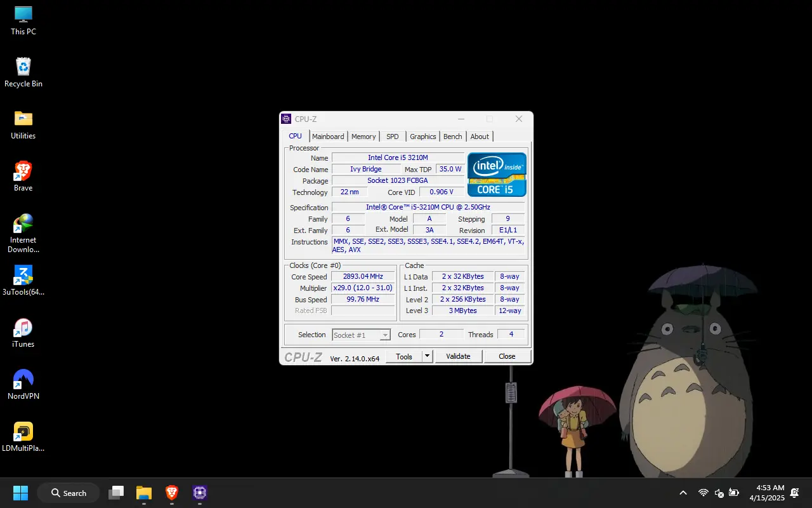Open File Explorer from the taskbar
Screen dimensions: 812x508
(144, 493)
